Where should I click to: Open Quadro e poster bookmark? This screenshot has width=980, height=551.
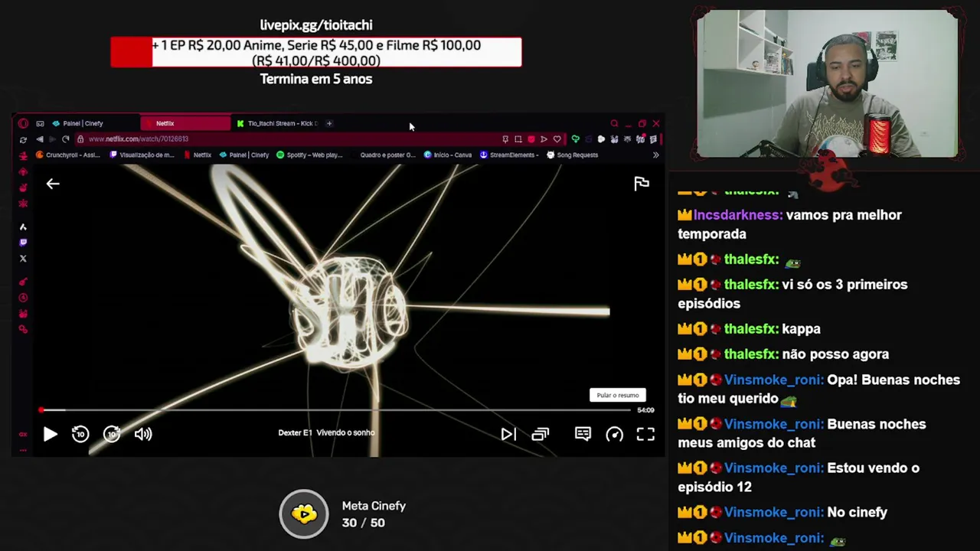click(x=383, y=155)
